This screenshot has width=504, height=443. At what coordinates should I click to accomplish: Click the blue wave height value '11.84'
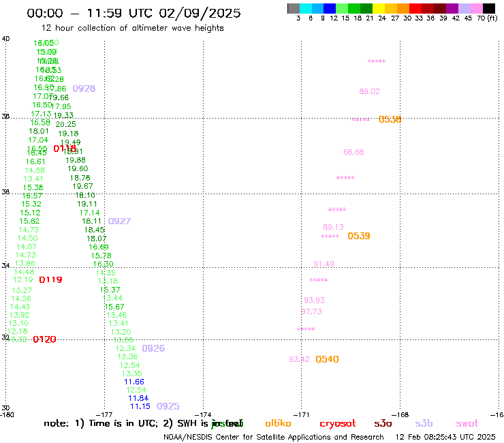click(138, 398)
